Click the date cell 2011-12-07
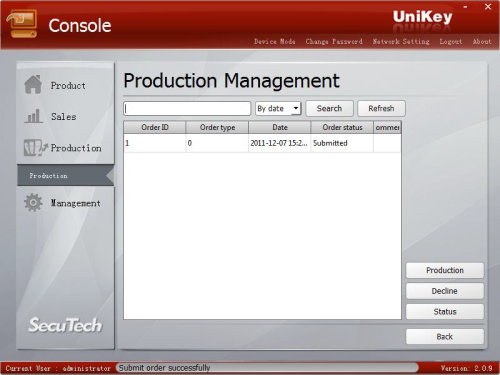The width and height of the screenshot is (500, 375). coord(279,143)
